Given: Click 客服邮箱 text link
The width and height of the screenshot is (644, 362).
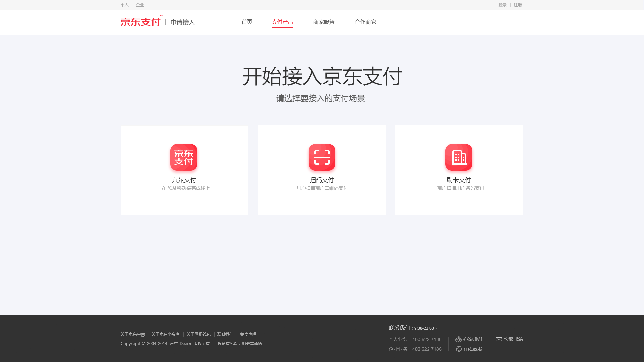Looking at the screenshot, I should click(x=514, y=339).
